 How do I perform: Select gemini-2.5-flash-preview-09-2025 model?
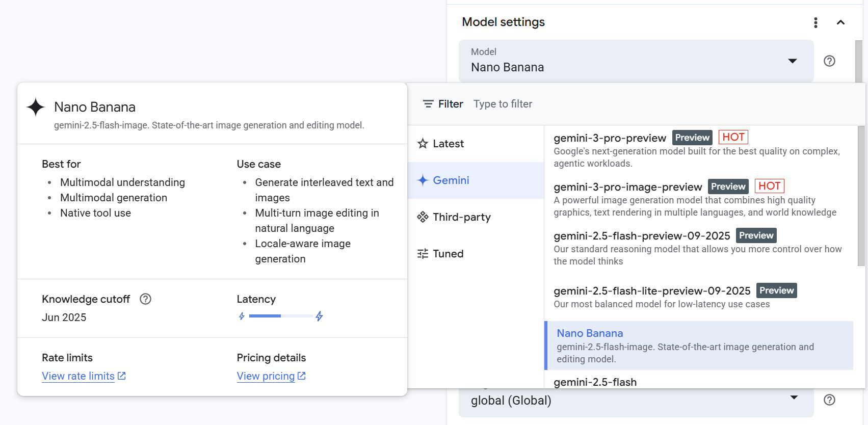pos(642,236)
